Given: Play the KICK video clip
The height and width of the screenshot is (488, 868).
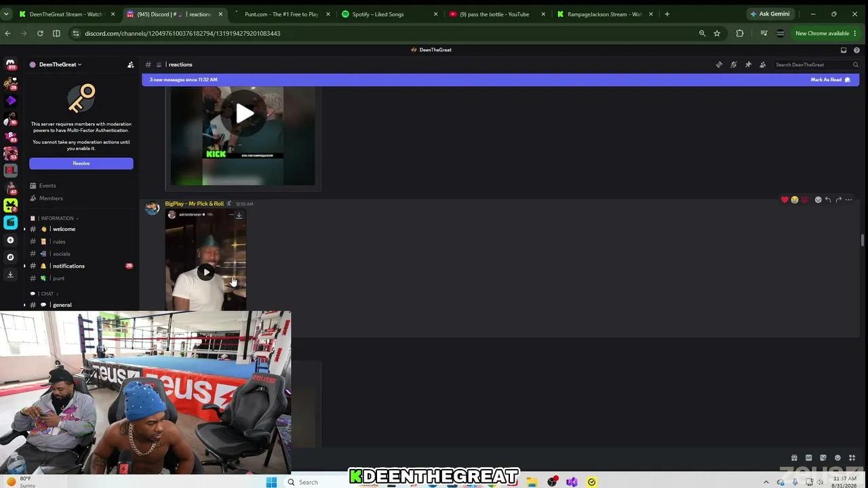Looking at the screenshot, I should [x=245, y=113].
